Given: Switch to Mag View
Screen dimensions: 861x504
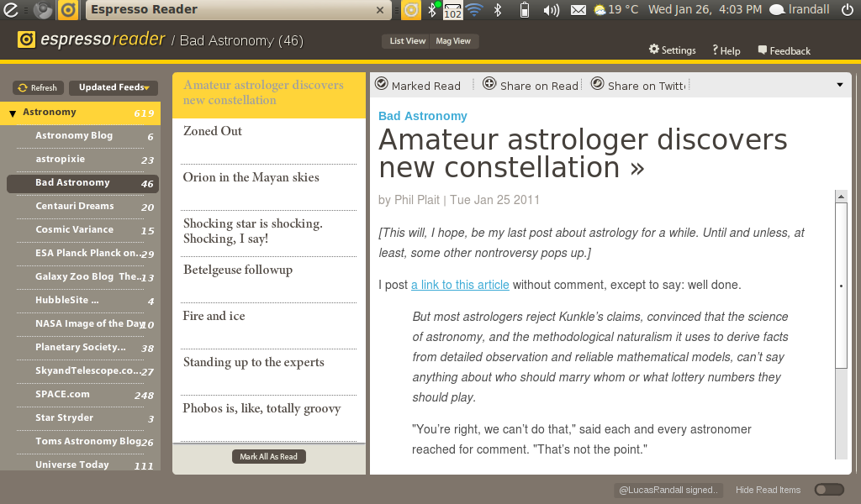Looking at the screenshot, I should point(452,41).
